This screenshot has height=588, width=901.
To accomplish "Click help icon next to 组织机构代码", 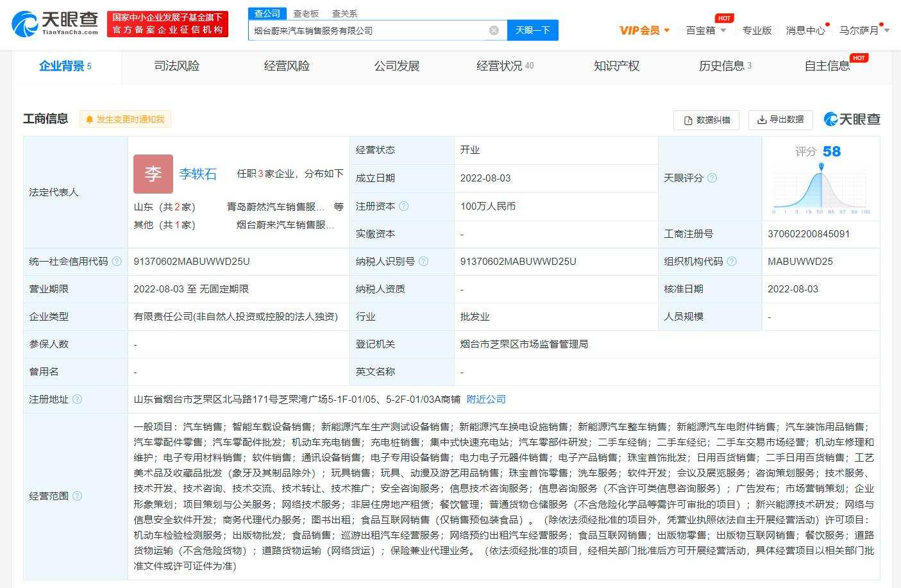I will 732,261.
